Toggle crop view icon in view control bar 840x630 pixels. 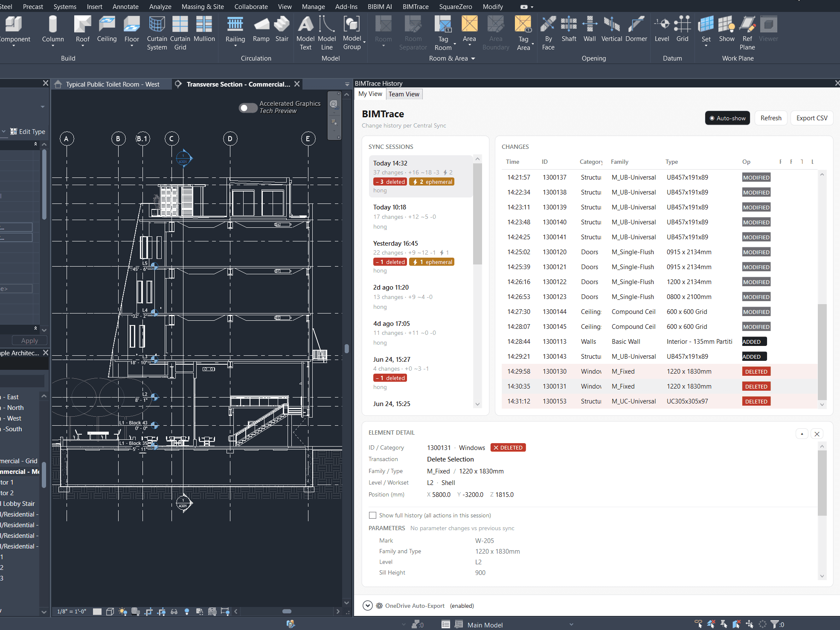[x=148, y=611]
